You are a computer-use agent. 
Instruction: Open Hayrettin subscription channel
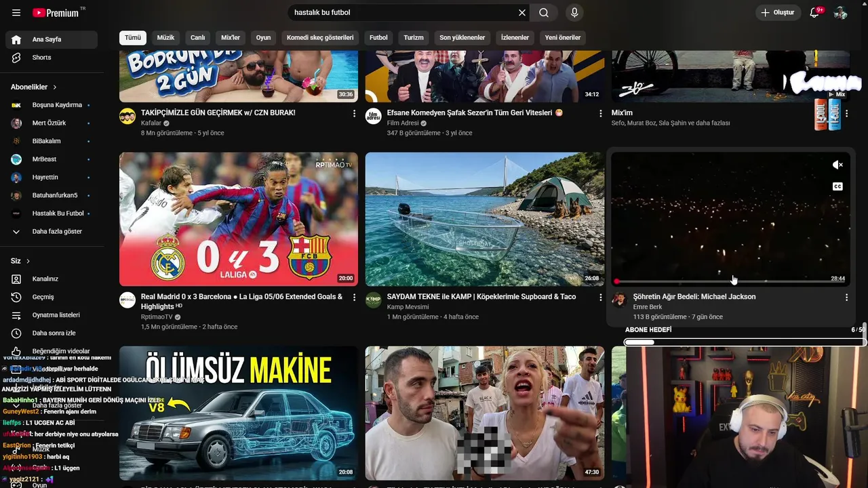pos(52,177)
